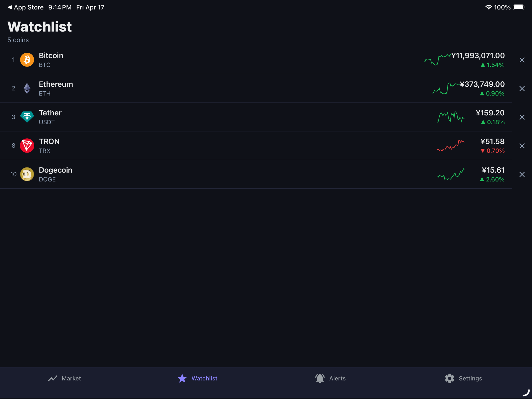Viewport: 532px width, 399px height.
Task: Select the Ethereum coin name
Action: click(56, 84)
